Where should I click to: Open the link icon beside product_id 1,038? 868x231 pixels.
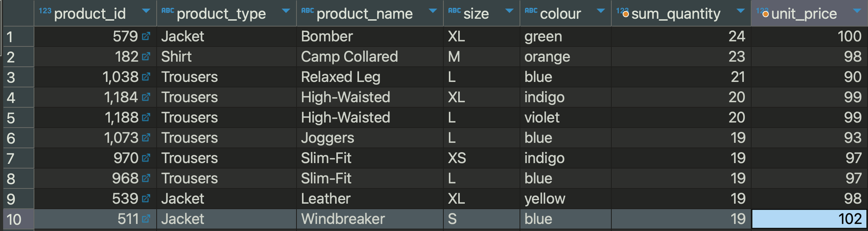(146, 77)
